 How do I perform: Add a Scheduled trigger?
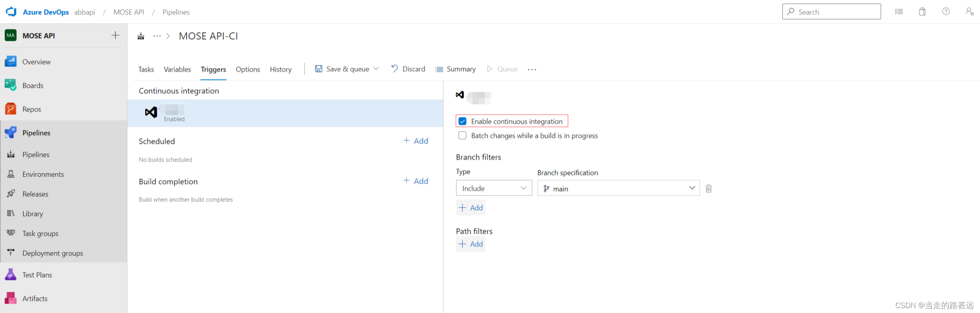point(416,141)
